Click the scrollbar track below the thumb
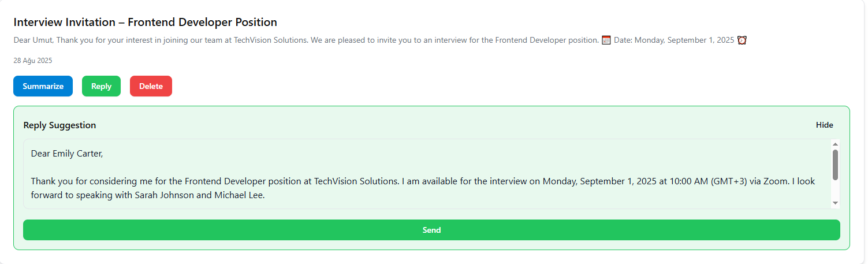Viewport: 868px width, 264px height. point(835,189)
